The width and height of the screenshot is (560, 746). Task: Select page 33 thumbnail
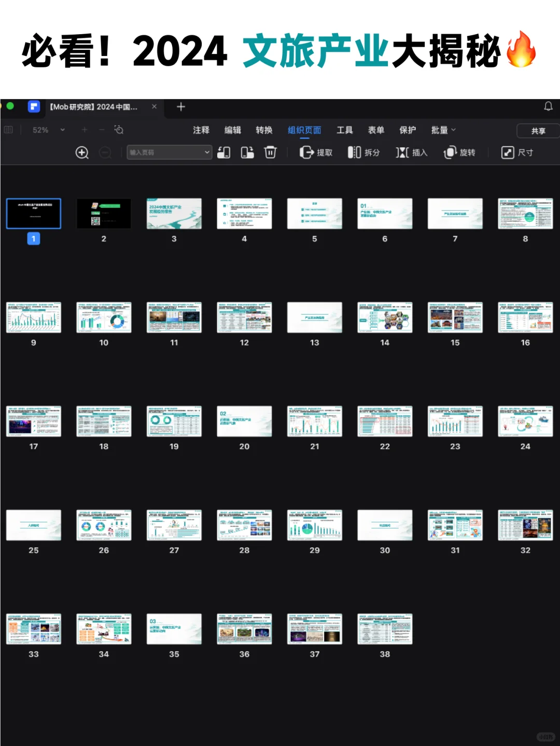34,629
